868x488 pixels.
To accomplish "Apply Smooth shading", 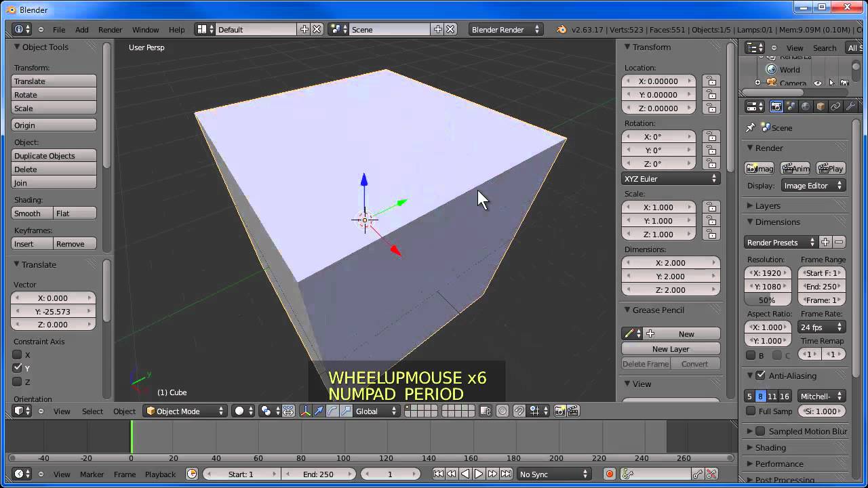I will pos(33,213).
